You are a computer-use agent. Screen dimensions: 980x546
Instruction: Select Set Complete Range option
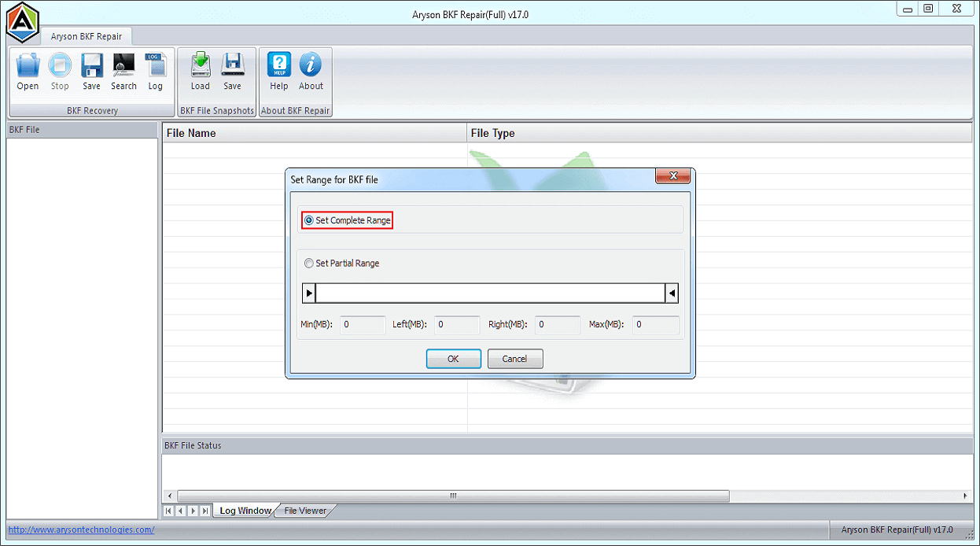(347, 220)
